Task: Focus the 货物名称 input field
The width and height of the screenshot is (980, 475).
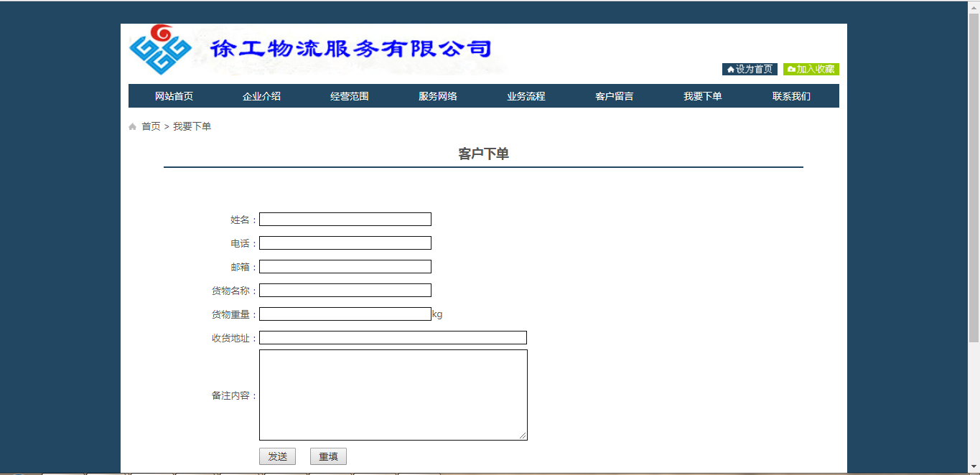Action: pyautogui.click(x=345, y=291)
